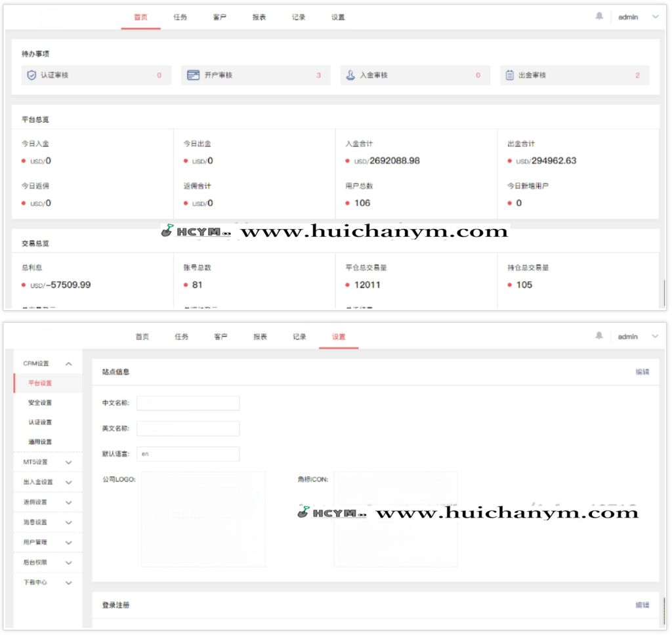Image resolution: width=672 pixels, height=635 pixels.
Task: Expand the 出入金设置 sidebar section
Action: 68,482
